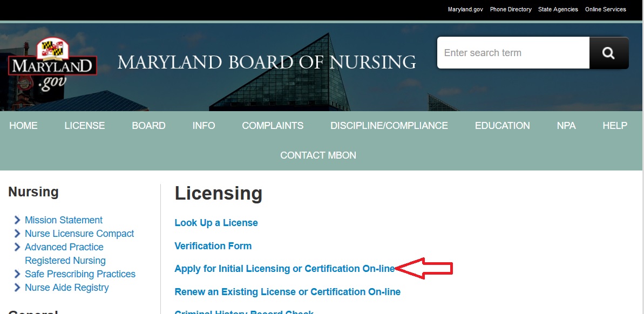Open the DISCIPLINE/COMPLIANCE menu
Screen dimensions: 644x314
click(389, 126)
